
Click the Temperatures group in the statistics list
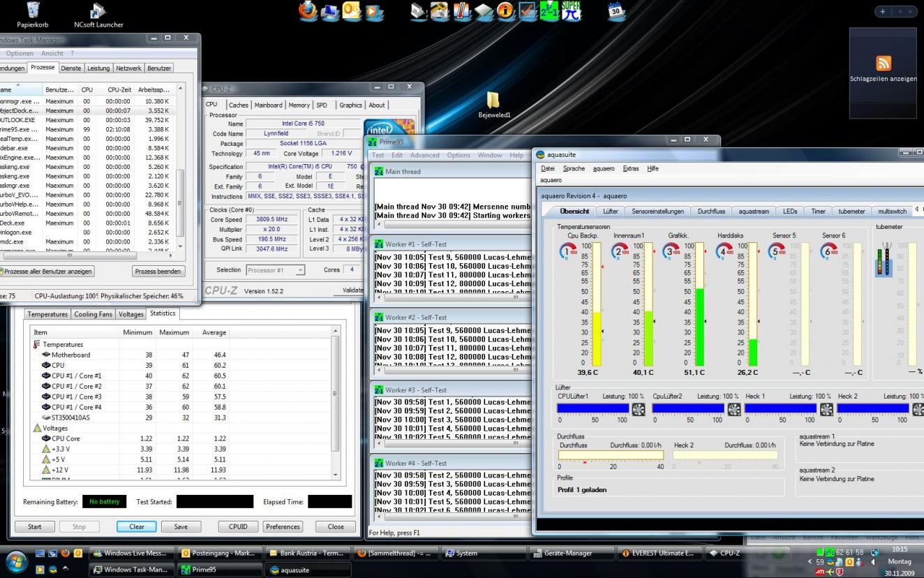pos(63,344)
